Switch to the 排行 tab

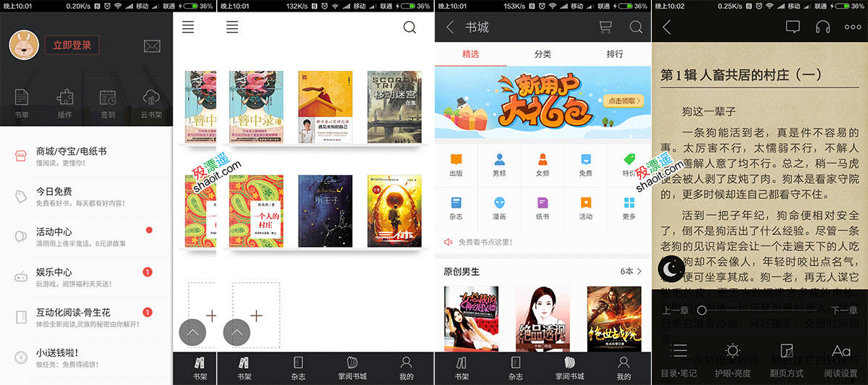[x=615, y=54]
